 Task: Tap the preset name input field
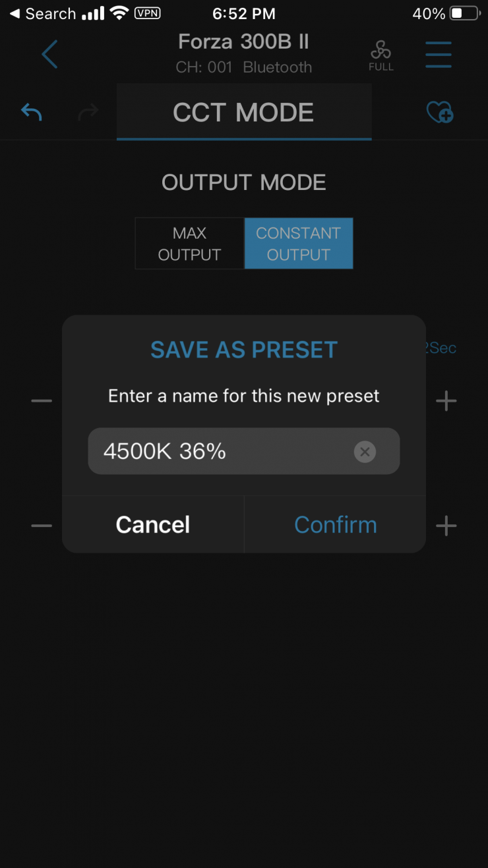point(224,452)
